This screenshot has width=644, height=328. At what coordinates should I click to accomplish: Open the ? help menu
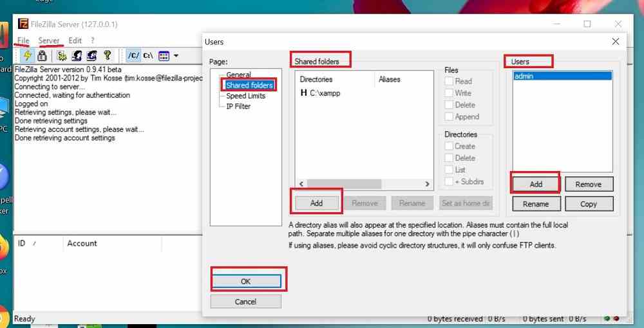[92, 41]
